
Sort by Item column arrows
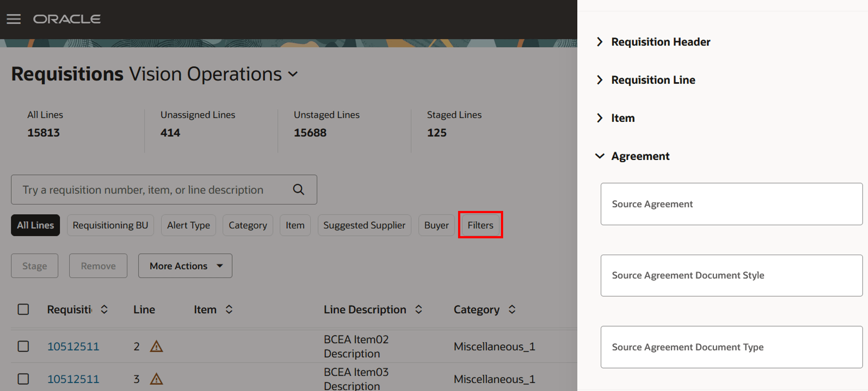pyautogui.click(x=229, y=309)
